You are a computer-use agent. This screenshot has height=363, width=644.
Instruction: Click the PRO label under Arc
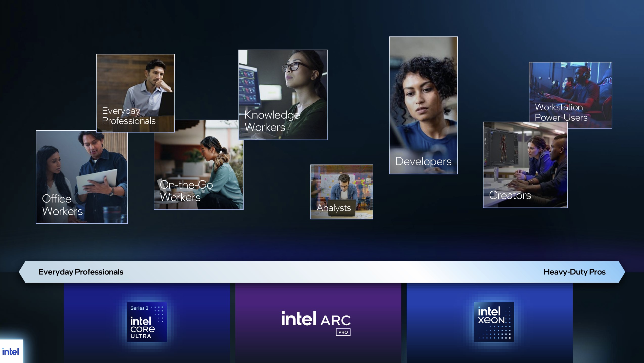tap(343, 332)
